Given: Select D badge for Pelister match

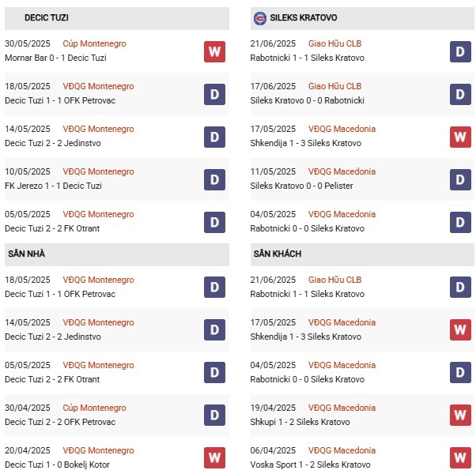Looking at the screenshot, I should click(461, 179).
